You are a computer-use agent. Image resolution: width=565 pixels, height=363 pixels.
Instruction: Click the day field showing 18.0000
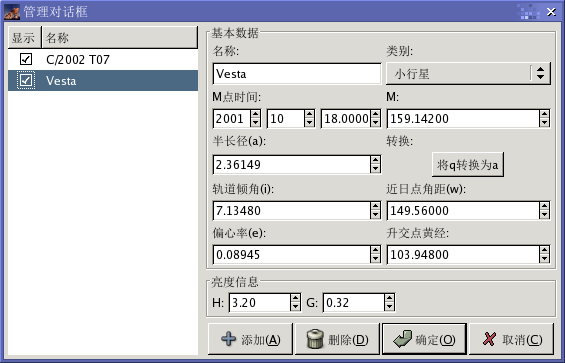click(x=346, y=119)
